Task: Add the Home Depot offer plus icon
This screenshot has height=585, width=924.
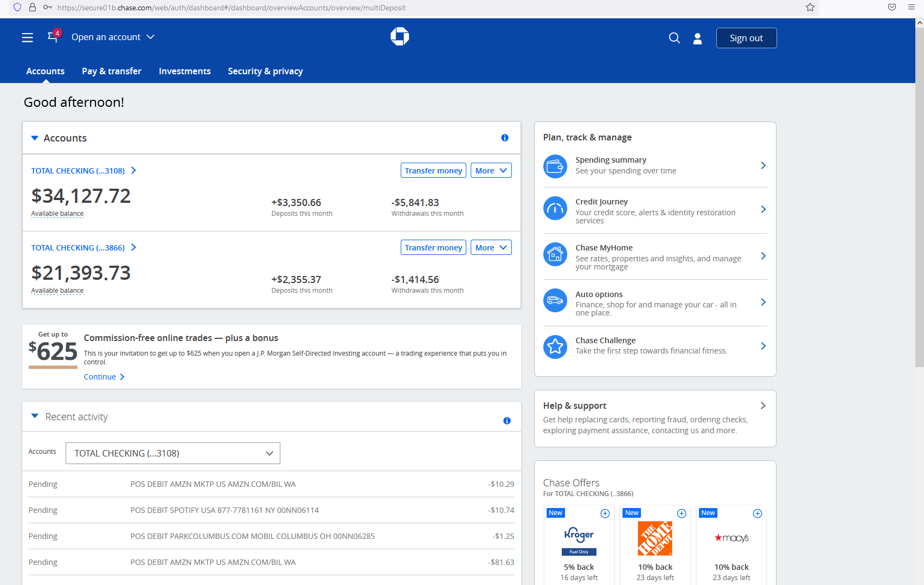Action: tap(682, 513)
